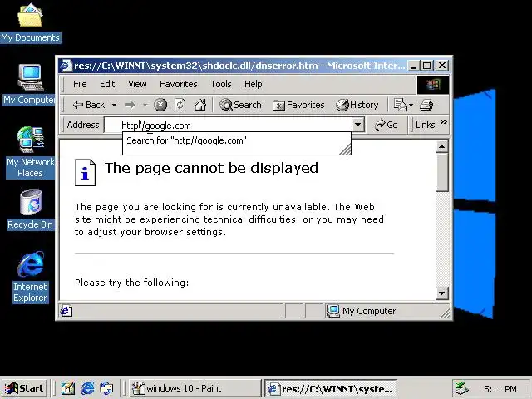Image resolution: width=532 pixels, height=399 pixels.
Task: Select Internet Explorer desktop icon
Action: pos(30,277)
